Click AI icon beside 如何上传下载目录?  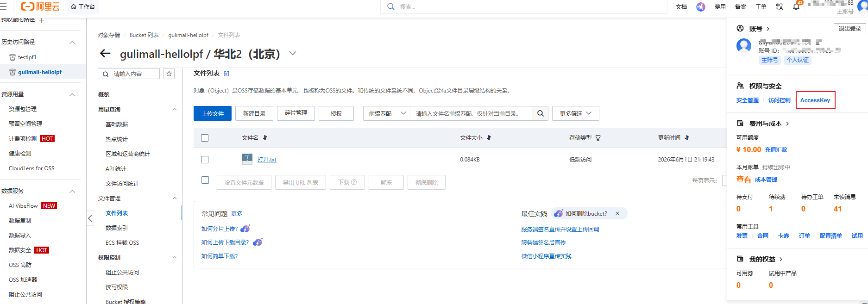click(x=258, y=242)
